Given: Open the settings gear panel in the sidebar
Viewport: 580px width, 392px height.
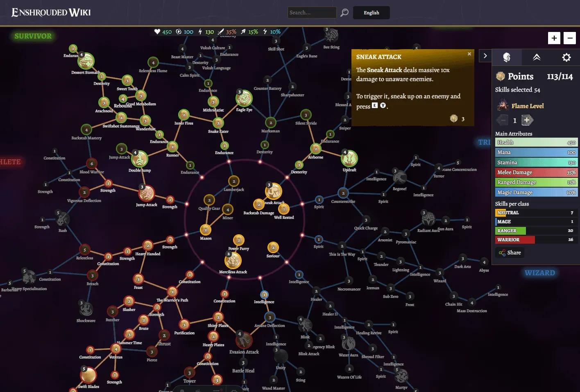Looking at the screenshot, I should pos(566,57).
